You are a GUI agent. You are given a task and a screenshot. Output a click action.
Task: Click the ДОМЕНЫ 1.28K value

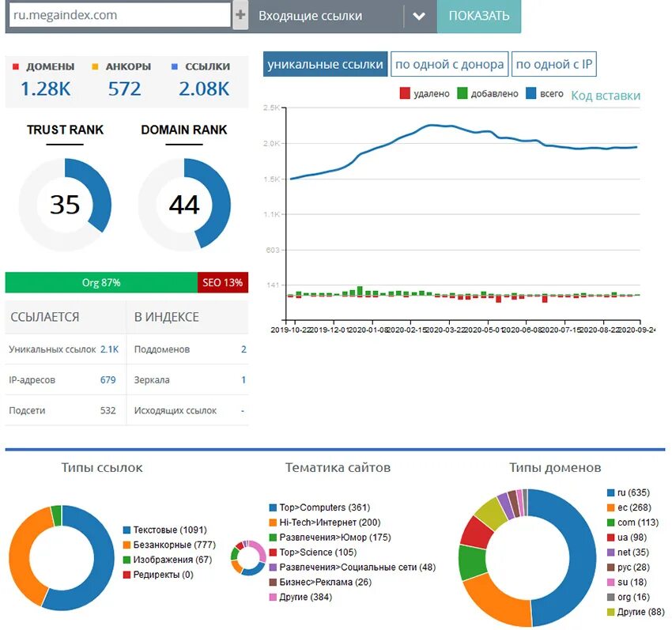click(45, 89)
